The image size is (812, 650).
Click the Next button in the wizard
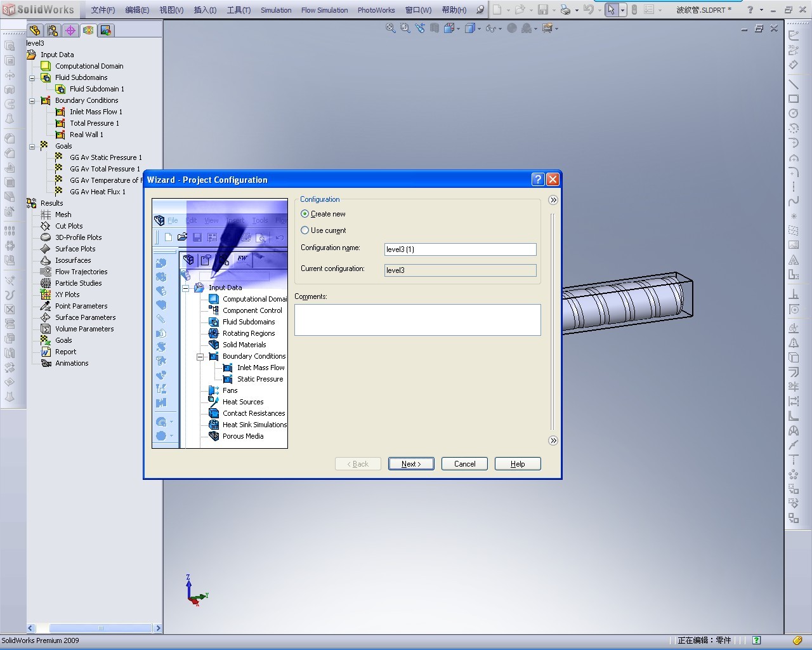(x=411, y=464)
